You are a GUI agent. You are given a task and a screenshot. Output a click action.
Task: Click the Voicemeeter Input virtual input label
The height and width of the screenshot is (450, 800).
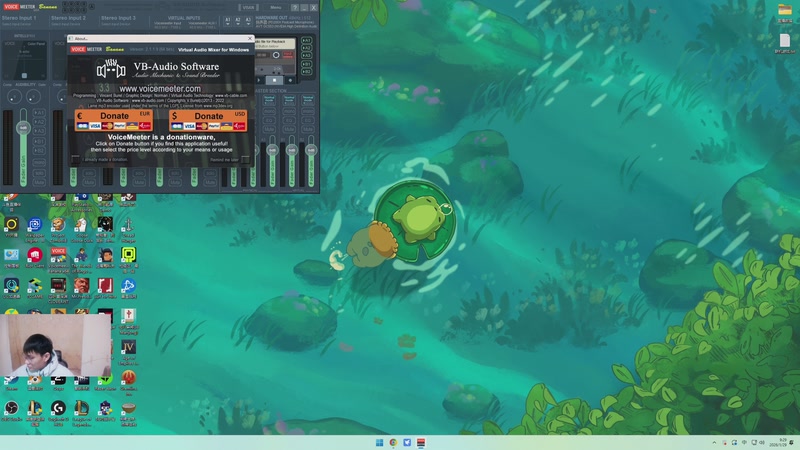click(167, 23)
